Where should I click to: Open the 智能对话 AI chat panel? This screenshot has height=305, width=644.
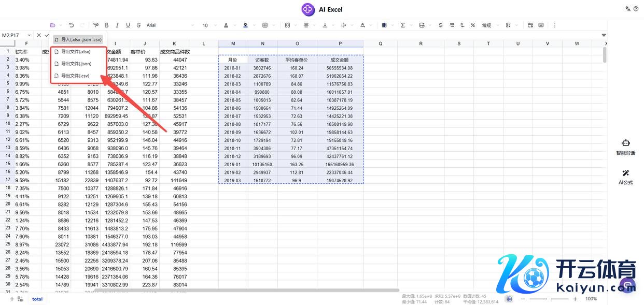coord(625,147)
